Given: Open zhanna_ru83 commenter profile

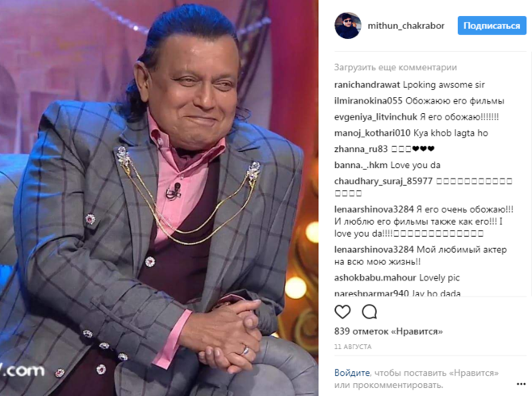Looking at the screenshot, I should tap(361, 149).
